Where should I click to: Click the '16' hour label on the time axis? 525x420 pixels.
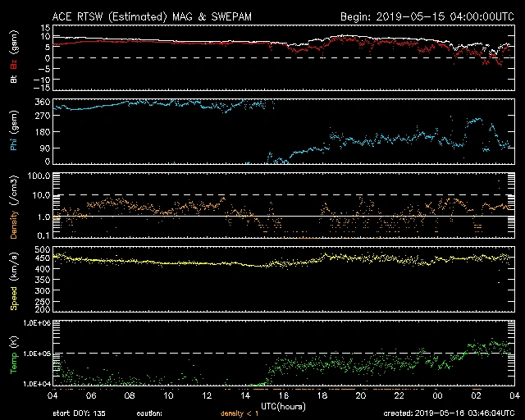click(284, 396)
